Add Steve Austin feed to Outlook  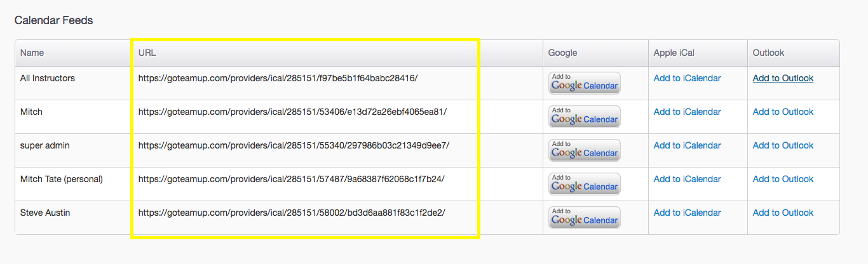click(x=783, y=213)
